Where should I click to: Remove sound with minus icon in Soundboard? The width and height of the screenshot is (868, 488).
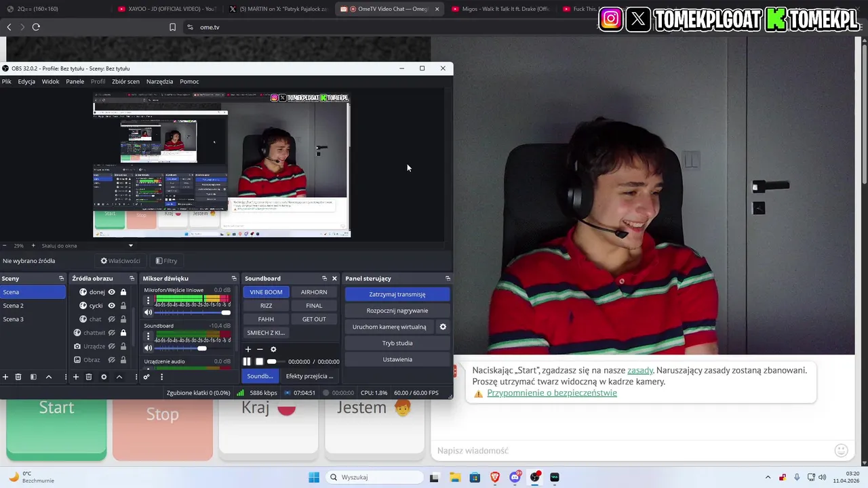tap(260, 349)
